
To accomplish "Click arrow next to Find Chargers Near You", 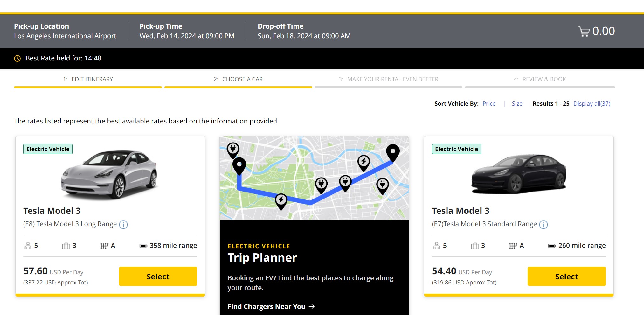I will point(312,306).
